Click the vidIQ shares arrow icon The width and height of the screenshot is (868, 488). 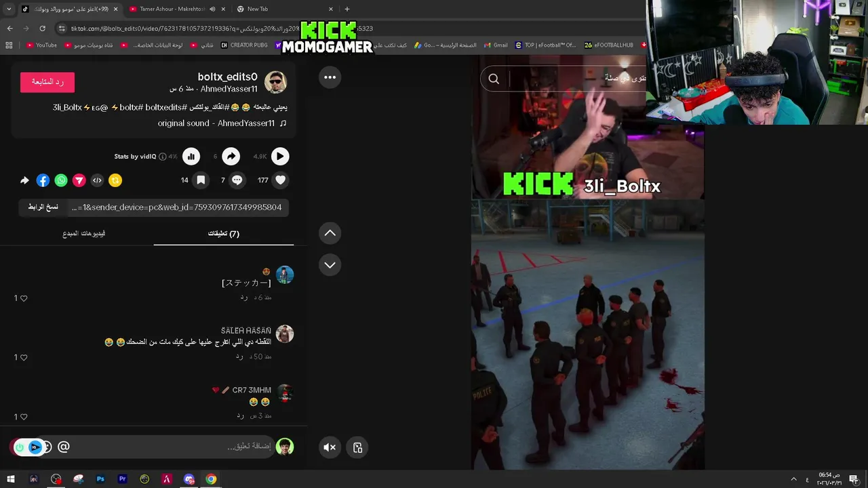tap(231, 157)
